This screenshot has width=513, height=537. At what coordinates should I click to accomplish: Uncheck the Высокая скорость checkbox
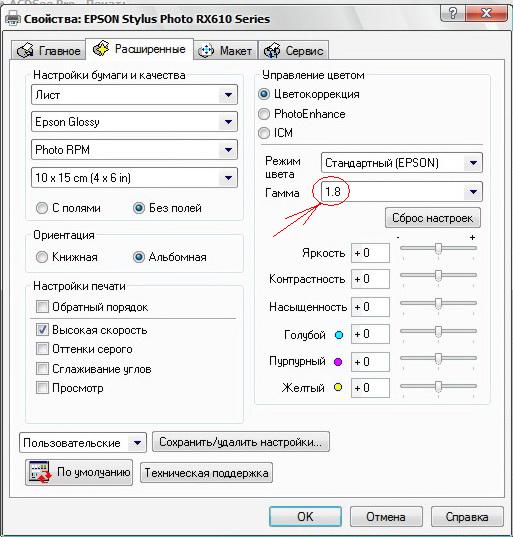point(42,330)
